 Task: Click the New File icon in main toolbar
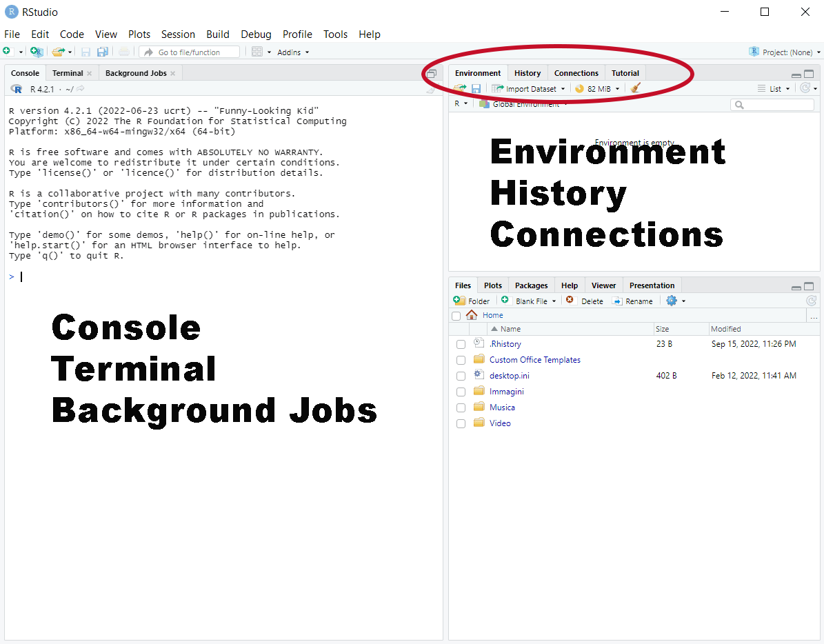pos(7,52)
